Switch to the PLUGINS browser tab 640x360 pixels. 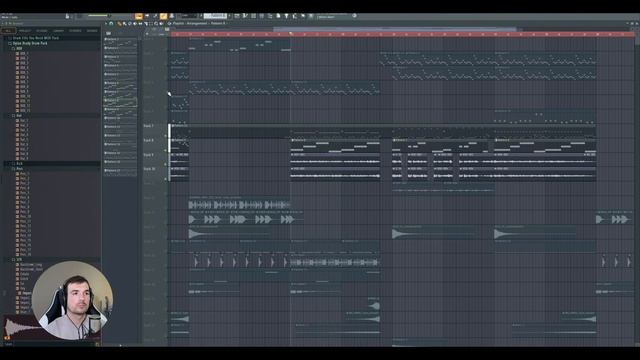42,31
